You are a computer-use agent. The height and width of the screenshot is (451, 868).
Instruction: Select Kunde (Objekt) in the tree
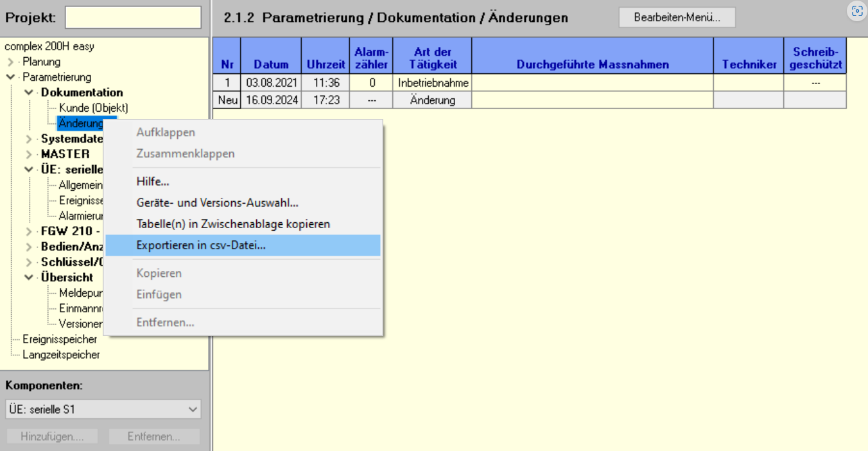[x=94, y=108]
